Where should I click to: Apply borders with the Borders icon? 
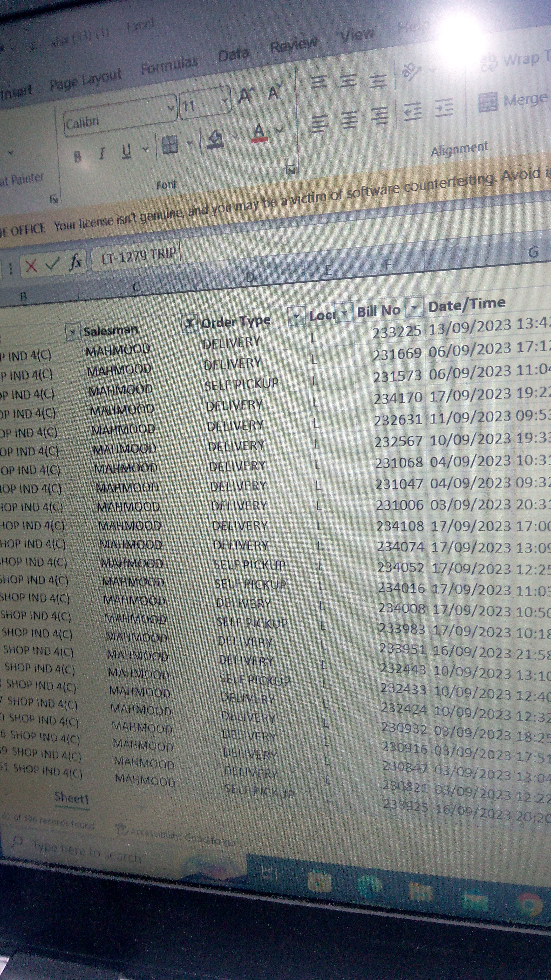(170, 145)
